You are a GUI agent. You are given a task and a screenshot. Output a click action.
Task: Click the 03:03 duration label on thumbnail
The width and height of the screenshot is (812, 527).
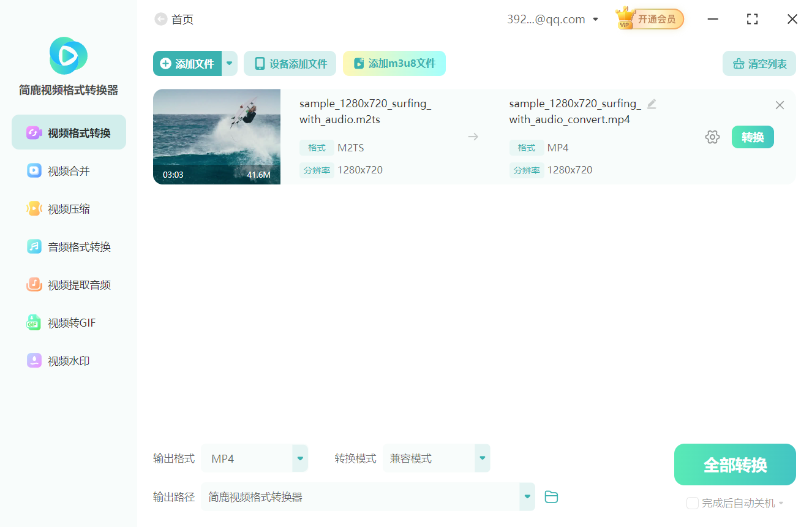173,175
